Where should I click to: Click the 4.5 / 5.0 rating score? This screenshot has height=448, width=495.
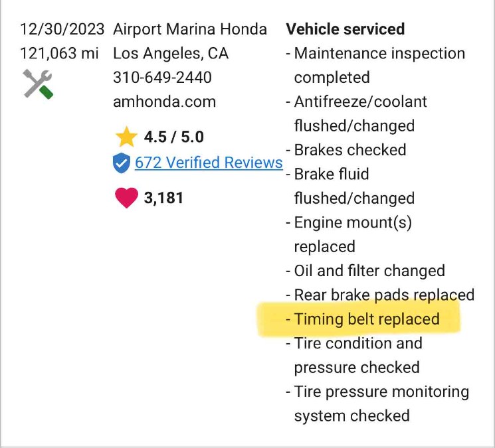click(174, 137)
